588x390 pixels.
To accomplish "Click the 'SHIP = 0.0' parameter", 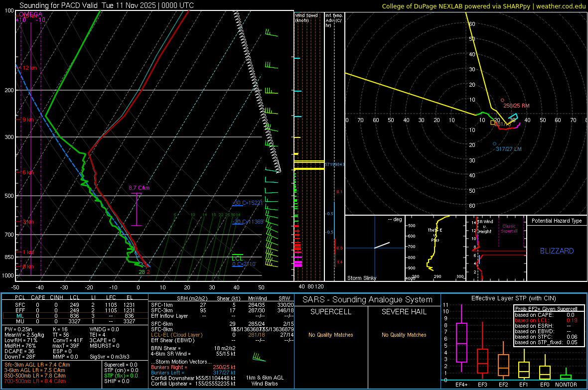I will (117, 381).
